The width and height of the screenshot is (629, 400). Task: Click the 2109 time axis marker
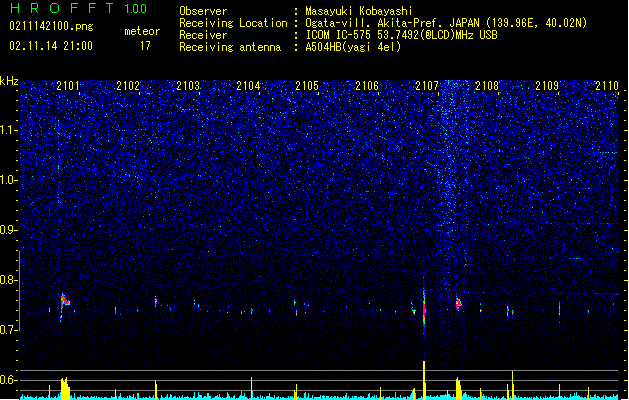(547, 86)
